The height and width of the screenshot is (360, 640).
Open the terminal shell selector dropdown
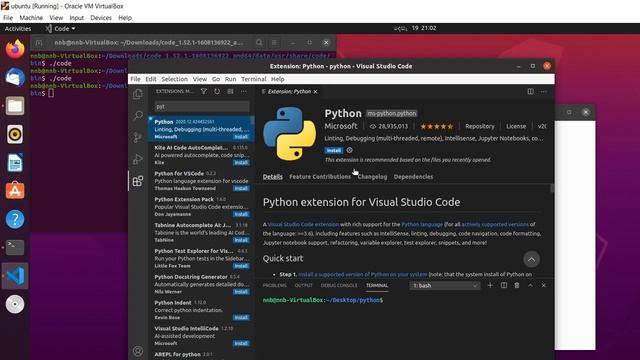pyautogui.click(x=444, y=285)
